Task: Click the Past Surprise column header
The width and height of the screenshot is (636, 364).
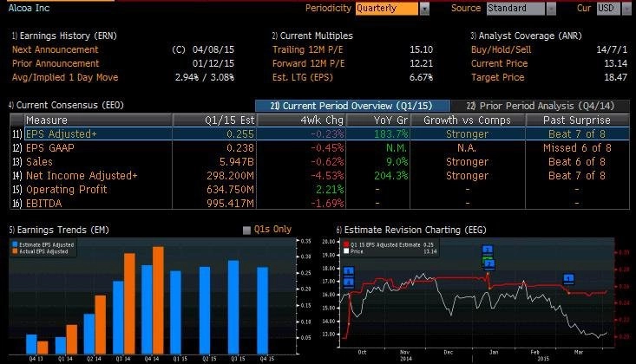Action: pos(577,120)
